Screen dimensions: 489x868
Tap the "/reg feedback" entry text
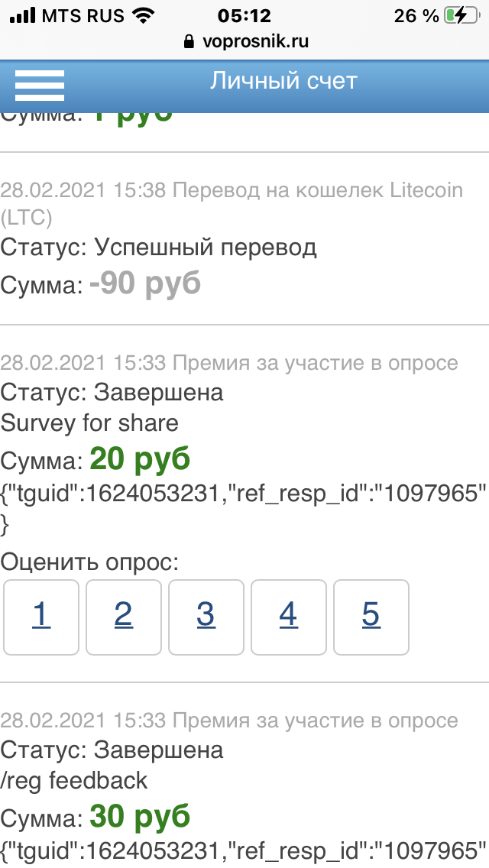pyautogui.click(x=74, y=781)
